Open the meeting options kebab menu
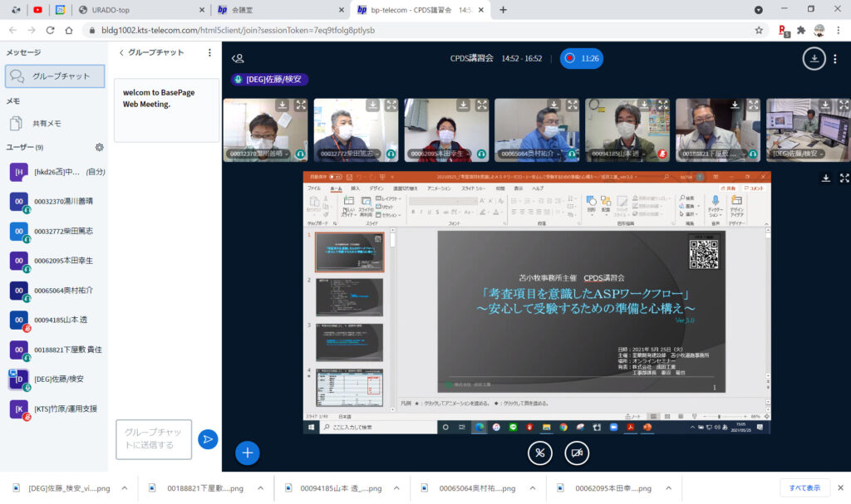The height and width of the screenshot is (504, 851). pyautogui.click(x=835, y=59)
